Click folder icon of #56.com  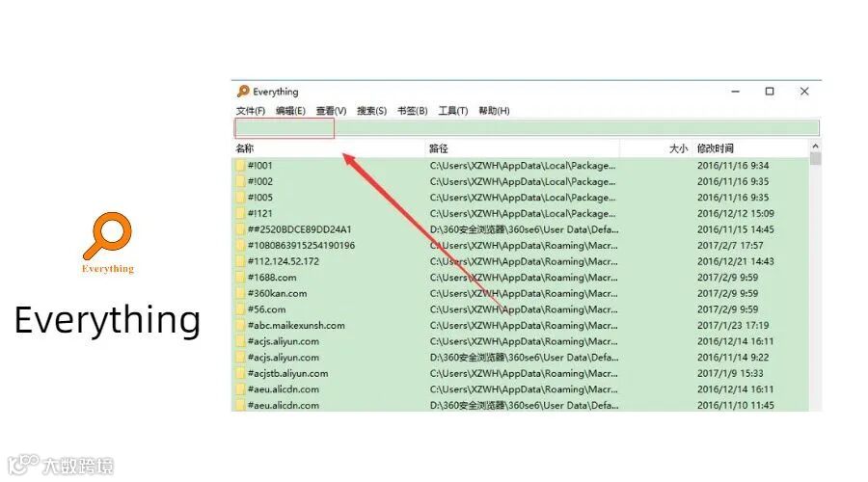[240, 309]
